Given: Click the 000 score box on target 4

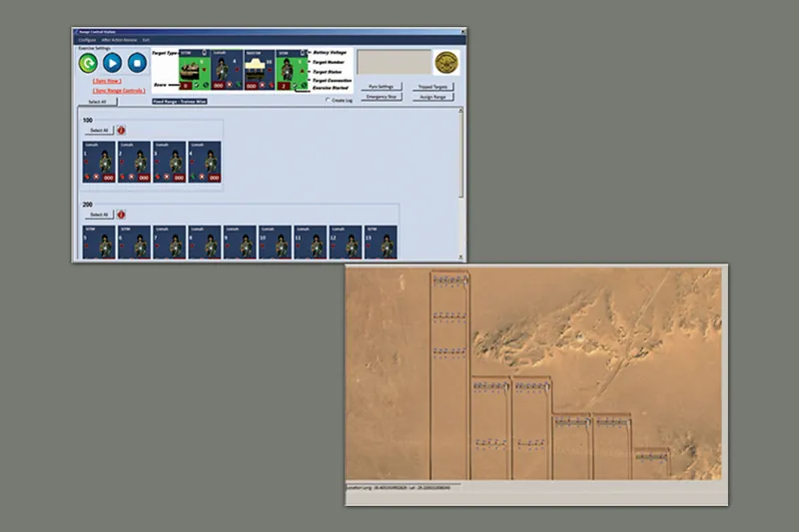Looking at the screenshot, I should 214,178.
